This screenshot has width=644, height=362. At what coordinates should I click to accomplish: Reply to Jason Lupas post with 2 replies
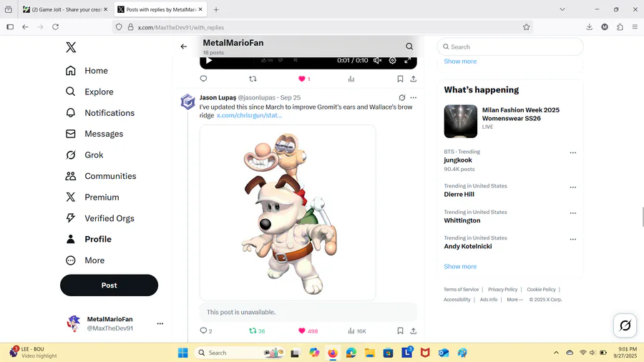tap(206, 331)
